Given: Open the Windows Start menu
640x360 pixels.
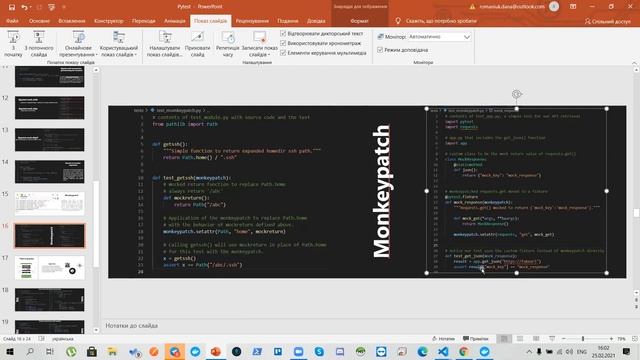Looking at the screenshot, I should [x=10, y=351].
